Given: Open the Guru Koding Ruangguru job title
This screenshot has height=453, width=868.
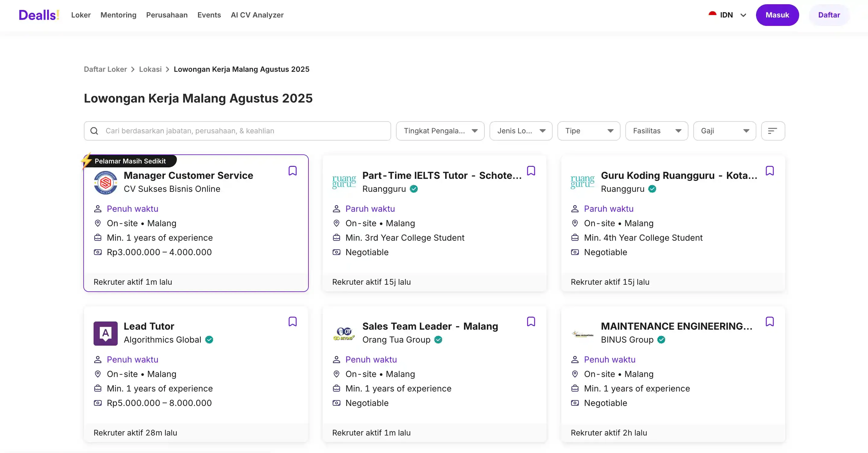Looking at the screenshot, I should 679,175.
